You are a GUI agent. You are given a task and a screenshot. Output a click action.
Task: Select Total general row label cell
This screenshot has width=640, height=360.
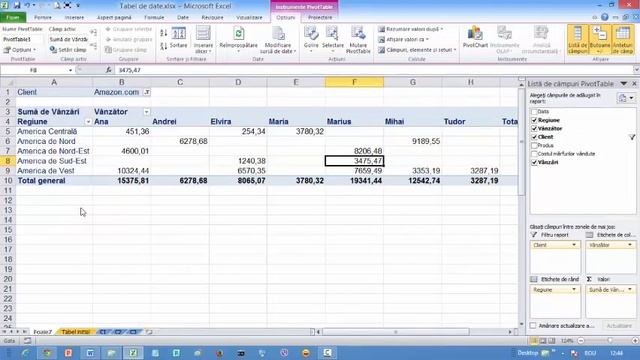[54, 180]
